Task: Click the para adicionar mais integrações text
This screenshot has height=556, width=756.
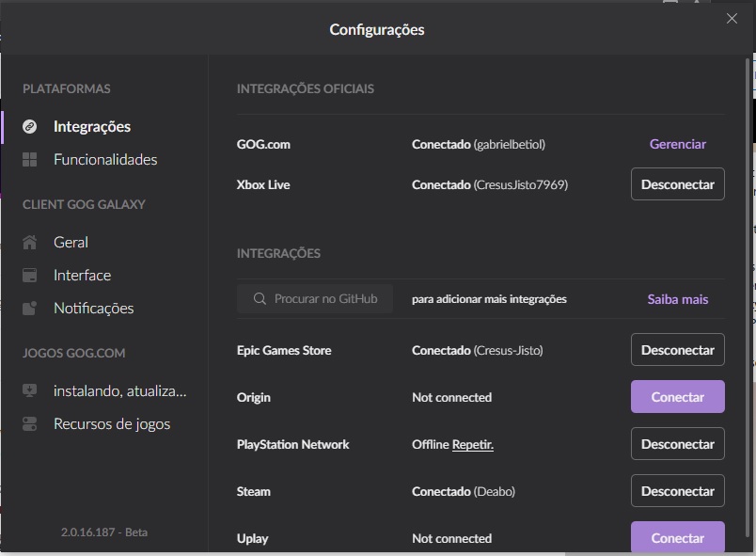Action: 489,299
